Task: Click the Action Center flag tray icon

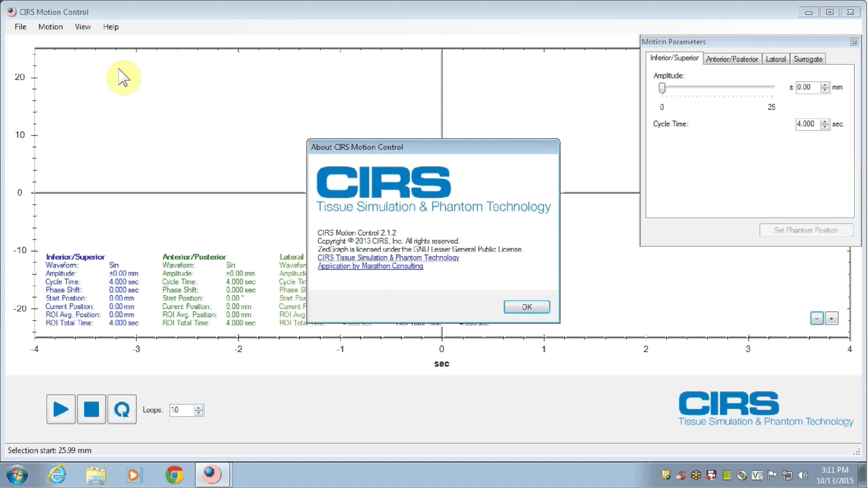Action: [772, 475]
